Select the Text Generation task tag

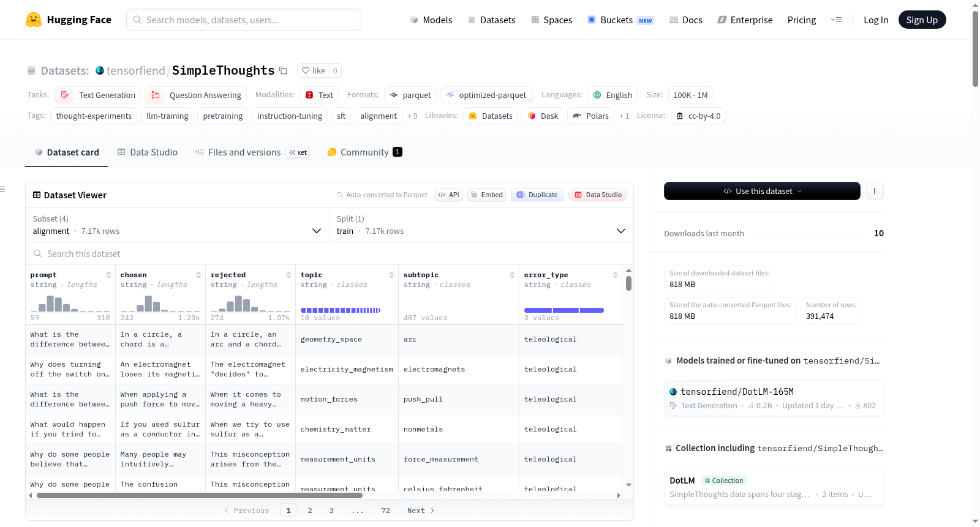tap(97, 95)
